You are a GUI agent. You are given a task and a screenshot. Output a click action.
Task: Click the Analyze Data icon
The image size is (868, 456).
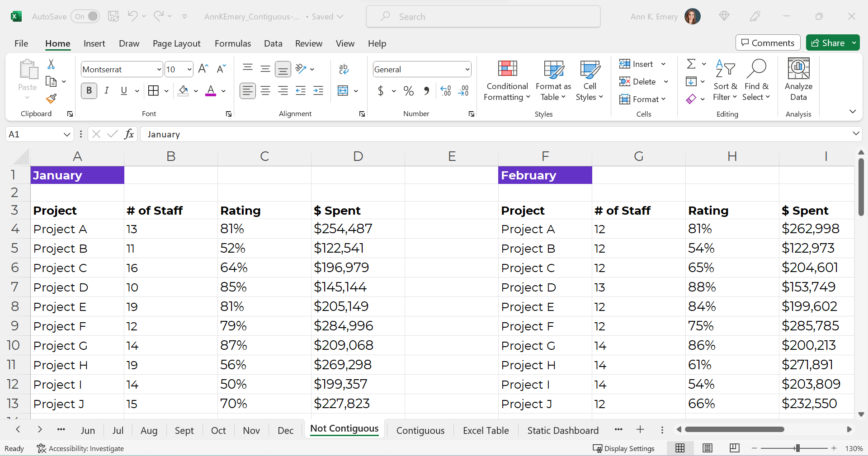pyautogui.click(x=798, y=80)
